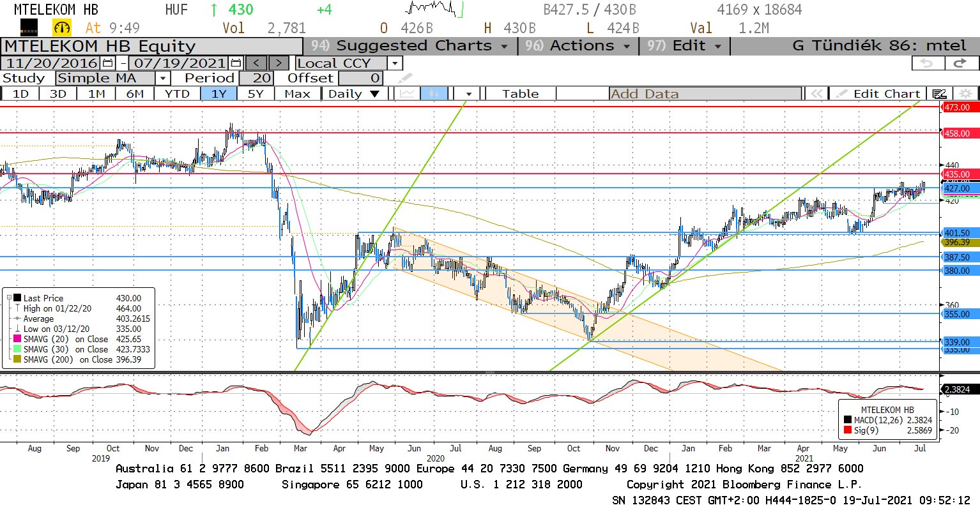Viewport: 980px width, 519px height.
Task: Select the 1Y range tab
Action: tap(219, 94)
